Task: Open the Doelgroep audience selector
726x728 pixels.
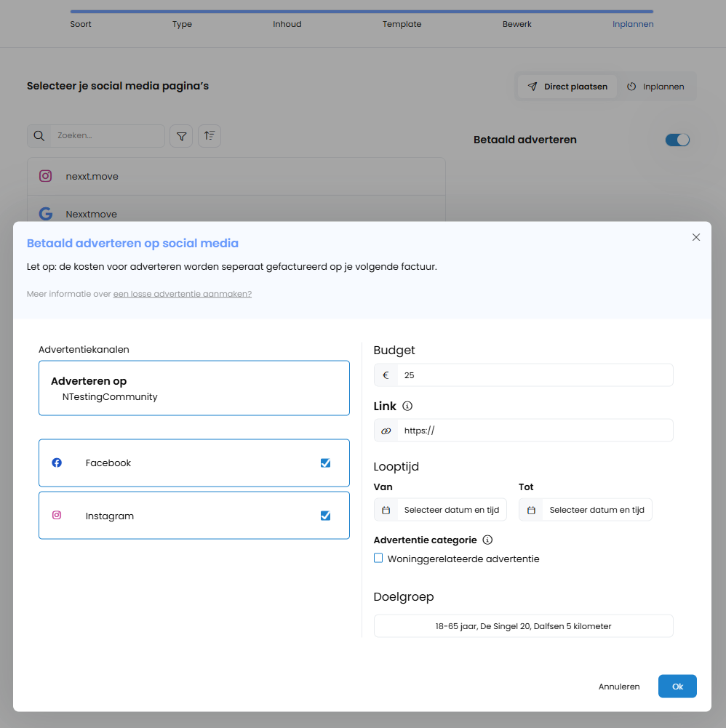Action: coord(523,626)
